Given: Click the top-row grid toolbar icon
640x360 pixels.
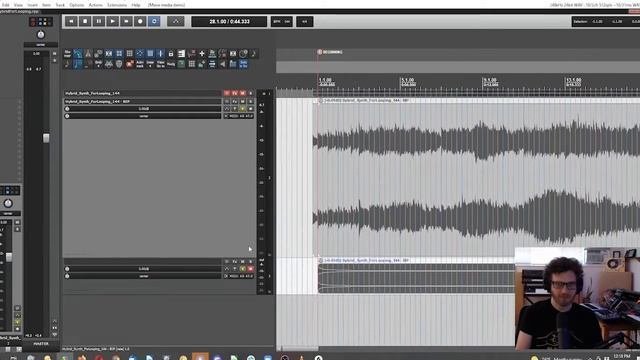Looking at the screenshot, I should [129, 53].
